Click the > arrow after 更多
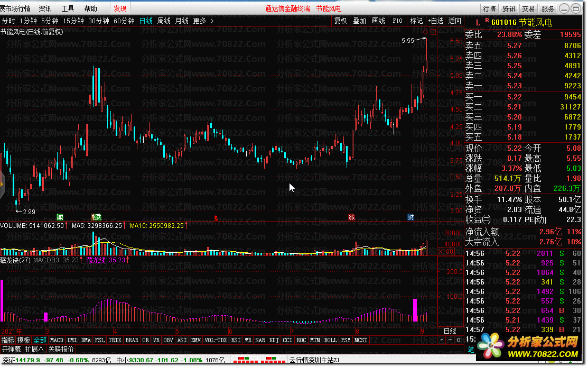This screenshot has height=367, width=588. coord(212,21)
